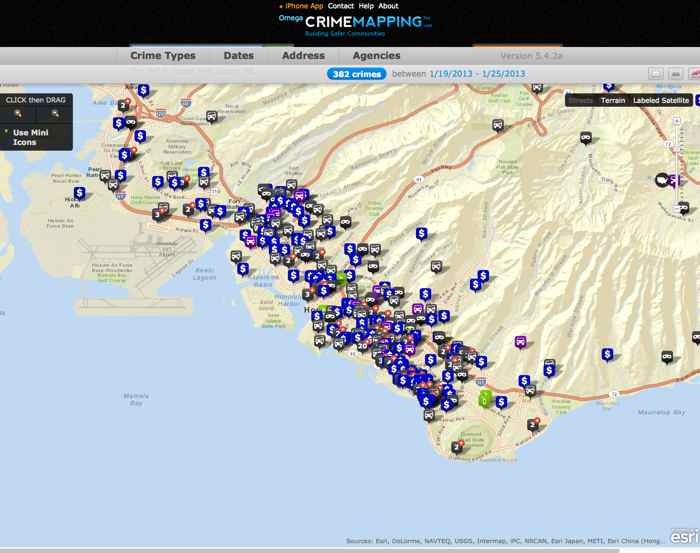Click the 382 crimes count badge

pyautogui.click(x=357, y=74)
